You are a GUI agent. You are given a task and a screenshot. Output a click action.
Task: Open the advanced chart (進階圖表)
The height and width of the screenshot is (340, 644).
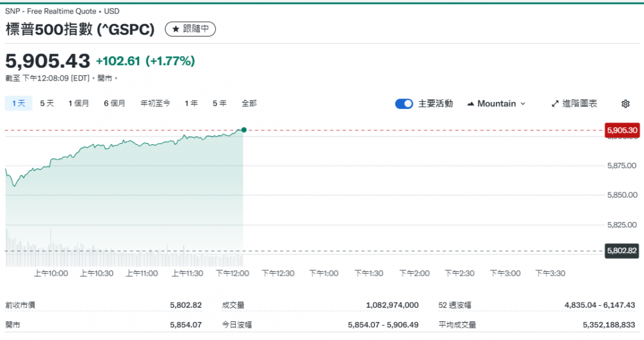[x=574, y=104]
